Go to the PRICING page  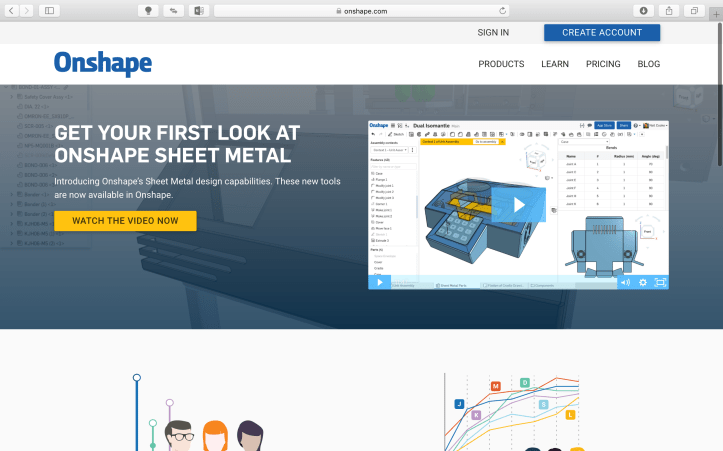(x=603, y=64)
